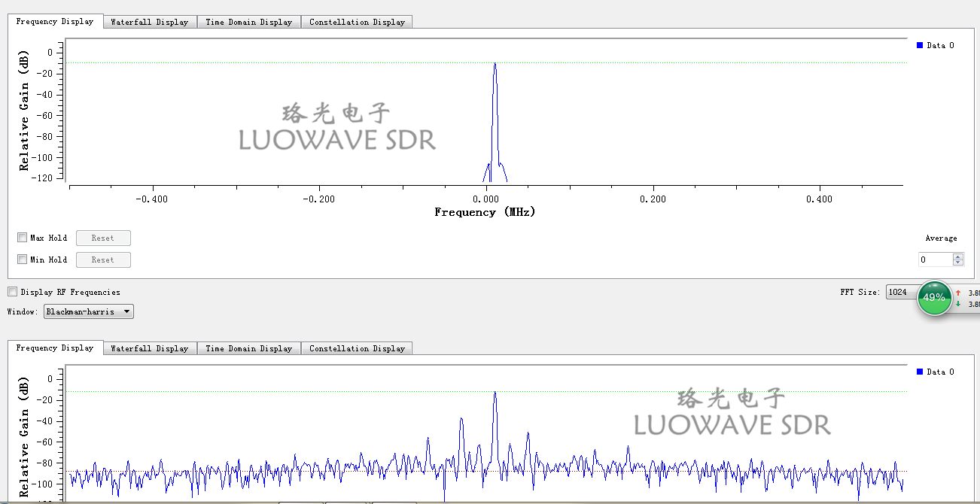Switch to the lower Time Domain Display tab
Viewport: 980px width, 504px height.
coord(249,348)
